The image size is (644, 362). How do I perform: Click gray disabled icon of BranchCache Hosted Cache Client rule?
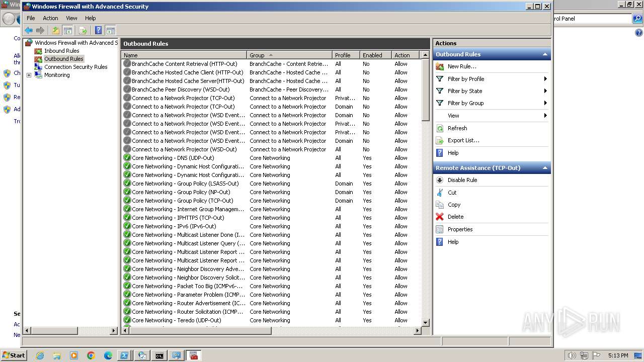[127, 72]
